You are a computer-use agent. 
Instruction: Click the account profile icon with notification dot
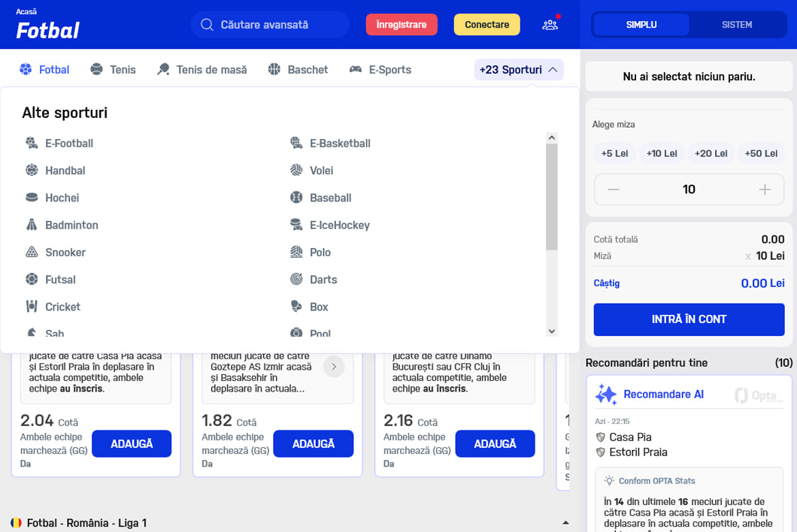tap(550, 24)
